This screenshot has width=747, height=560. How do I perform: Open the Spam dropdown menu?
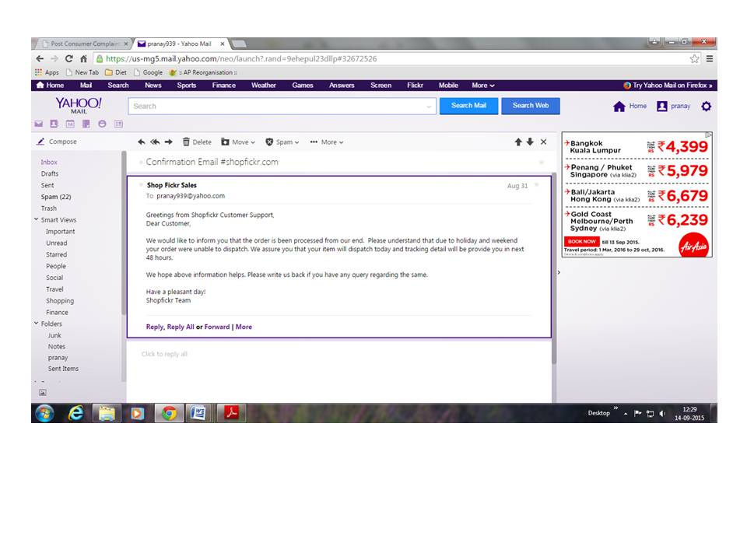tap(282, 142)
